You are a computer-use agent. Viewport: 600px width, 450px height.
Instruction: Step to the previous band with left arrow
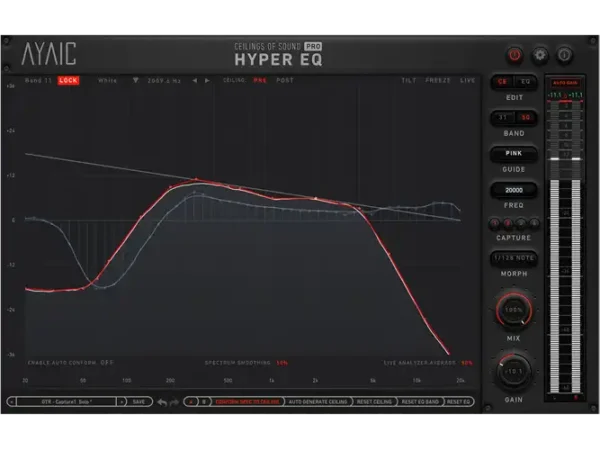(195, 80)
